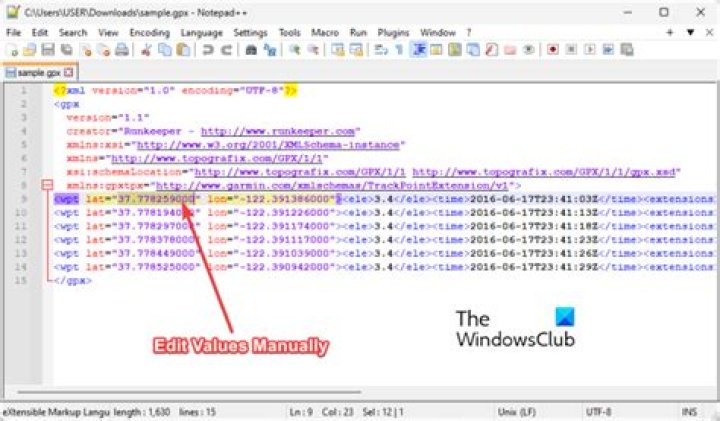
Task: Click the Play recorded macro icon
Action: 590,49
